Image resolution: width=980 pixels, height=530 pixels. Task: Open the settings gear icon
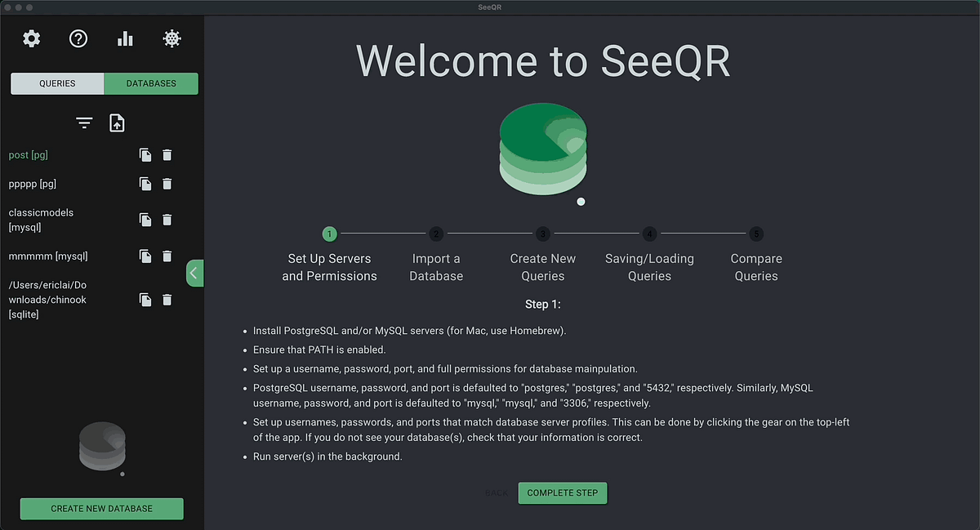click(31, 38)
